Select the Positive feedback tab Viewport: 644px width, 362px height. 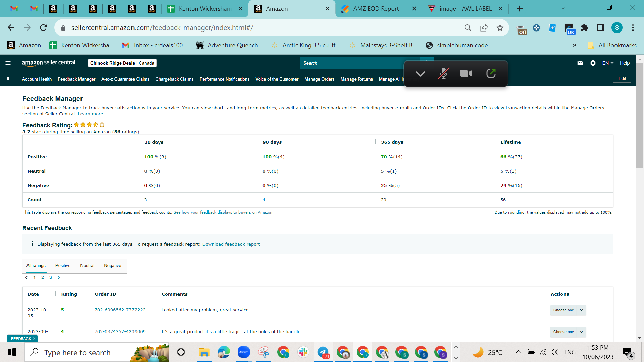(63, 266)
